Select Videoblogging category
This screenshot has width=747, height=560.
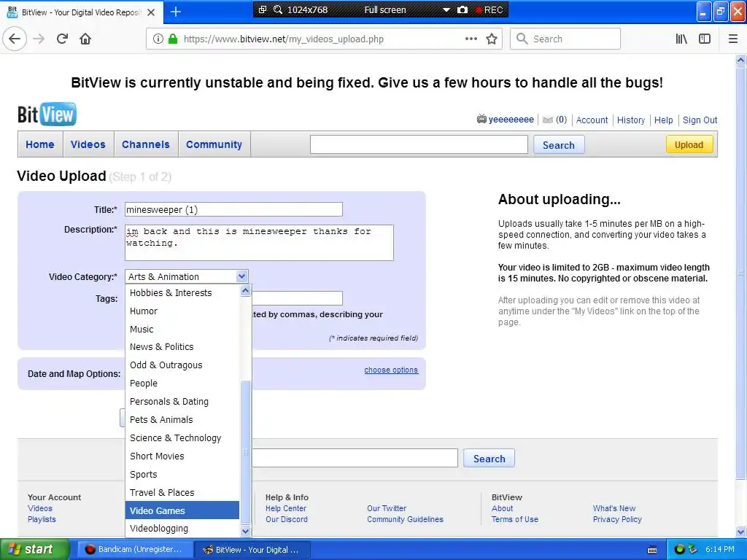tap(182, 529)
